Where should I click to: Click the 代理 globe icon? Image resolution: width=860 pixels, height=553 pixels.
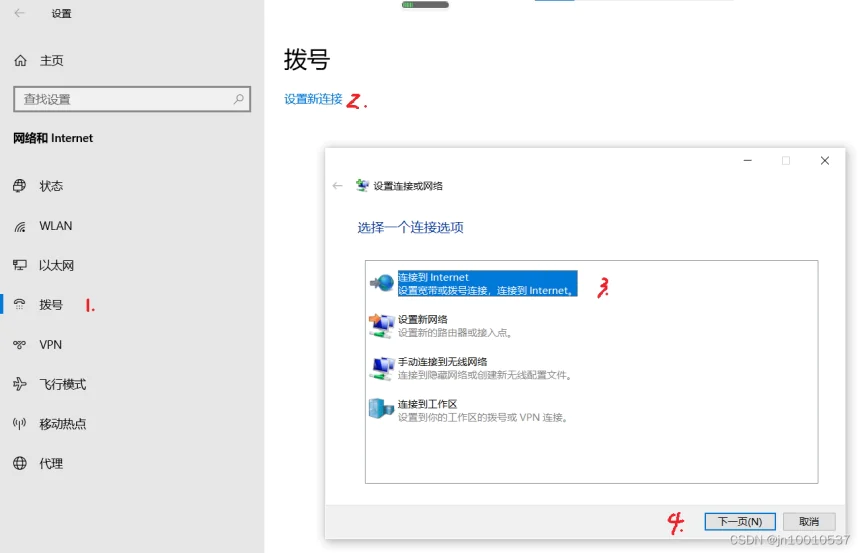20,464
